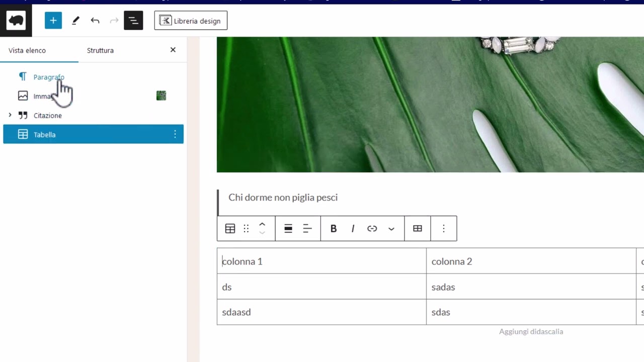Open more rich-text formatting options dropdown
This screenshot has width=644, height=362.
coord(391,228)
